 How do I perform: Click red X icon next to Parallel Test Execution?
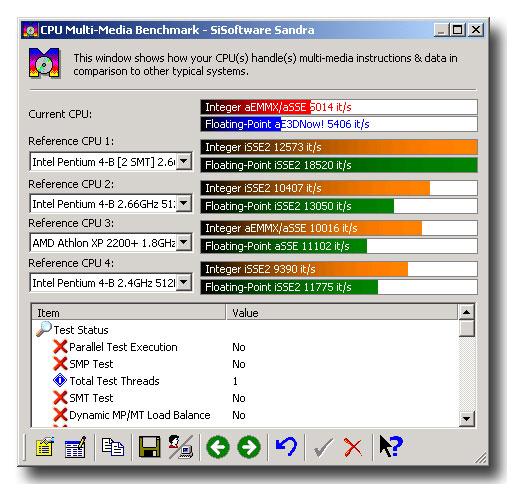[60, 347]
